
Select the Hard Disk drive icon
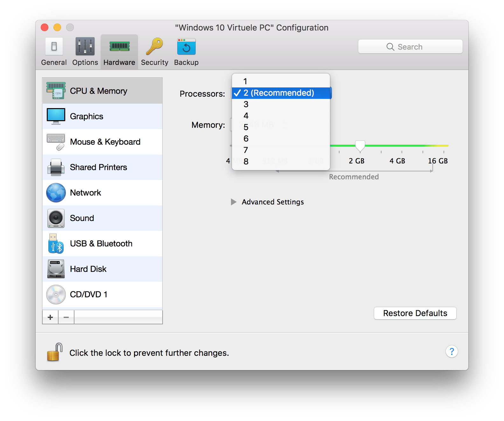click(56, 269)
